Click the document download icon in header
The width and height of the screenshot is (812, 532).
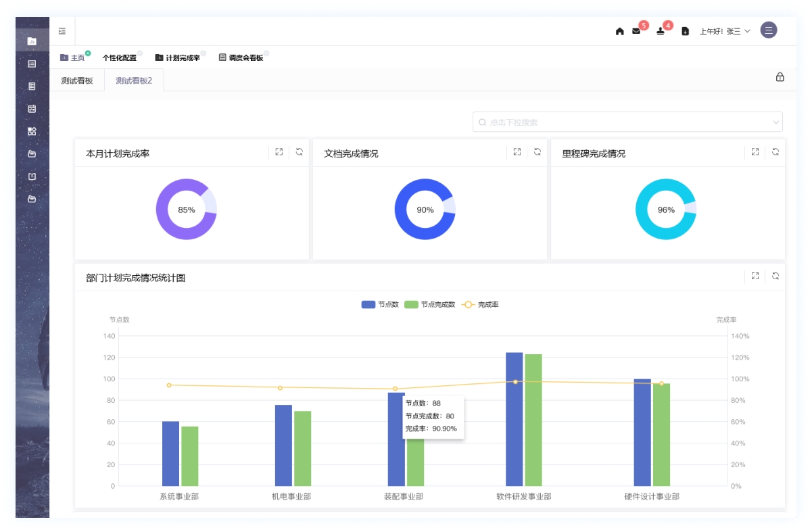685,31
